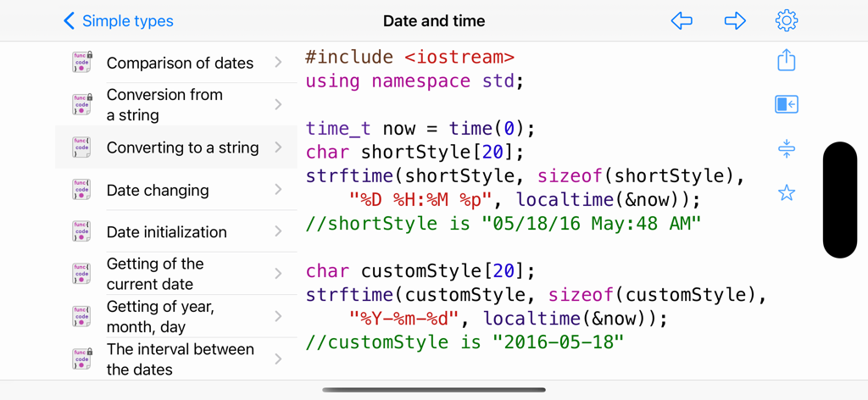Screen dimensions: 868x400
Task: Open Getting of the current date
Action: pyautogui.click(x=176, y=274)
